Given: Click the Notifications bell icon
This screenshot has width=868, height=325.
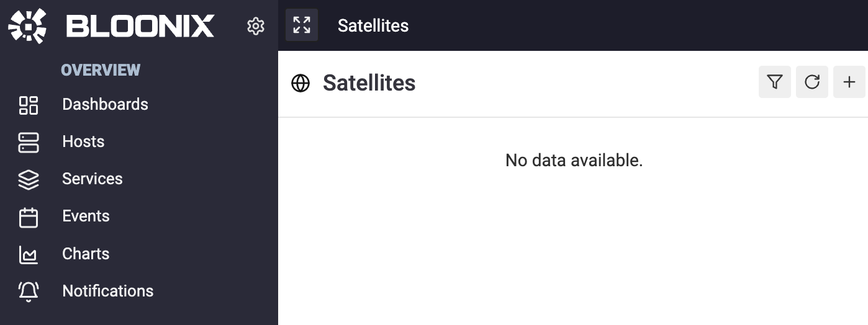Looking at the screenshot, I should (29, 292).
